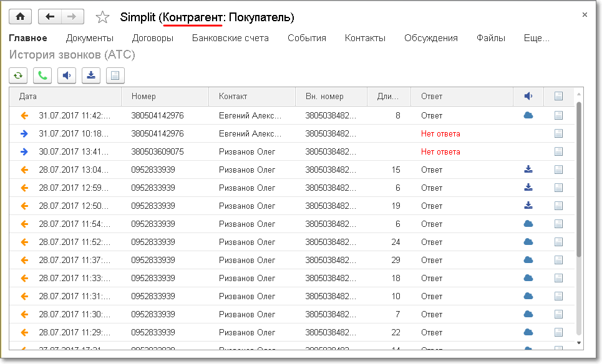Sort by the Дата column header
Viewport: 602px width, 364px height.
(x=65, y=97)
